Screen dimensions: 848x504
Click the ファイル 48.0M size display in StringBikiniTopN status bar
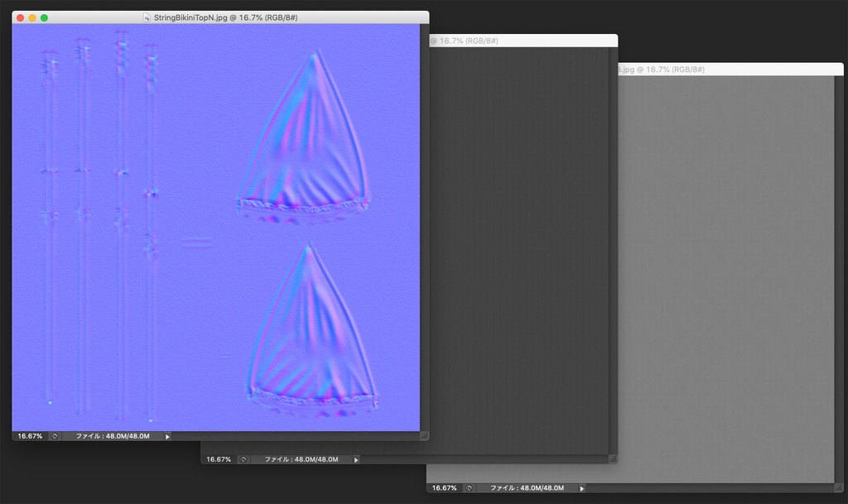pos(112,435)
